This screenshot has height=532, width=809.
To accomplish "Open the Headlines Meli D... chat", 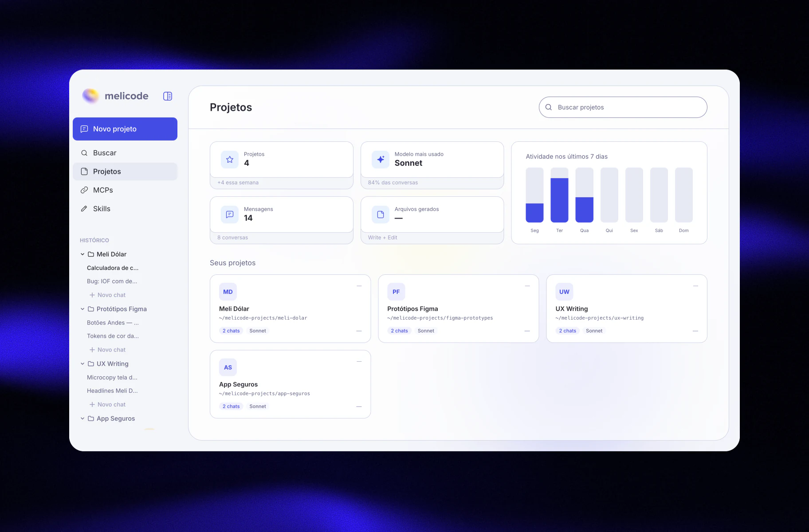I will click(x=112, y=391).
